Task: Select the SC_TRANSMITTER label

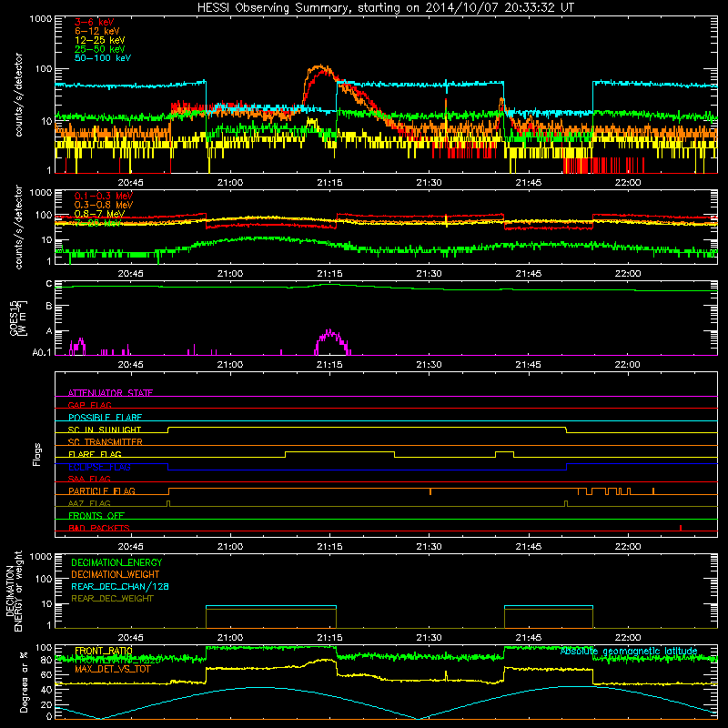Action: point(106,441)
